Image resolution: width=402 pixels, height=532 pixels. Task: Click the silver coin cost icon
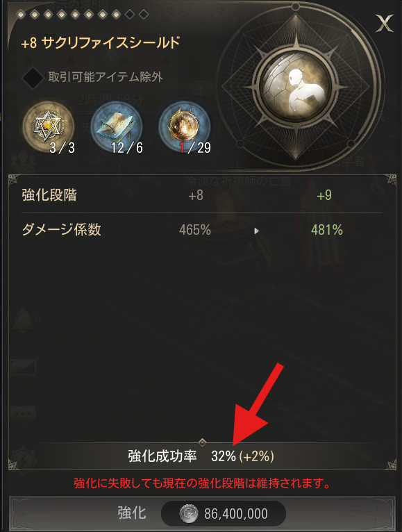click(189, 514)
